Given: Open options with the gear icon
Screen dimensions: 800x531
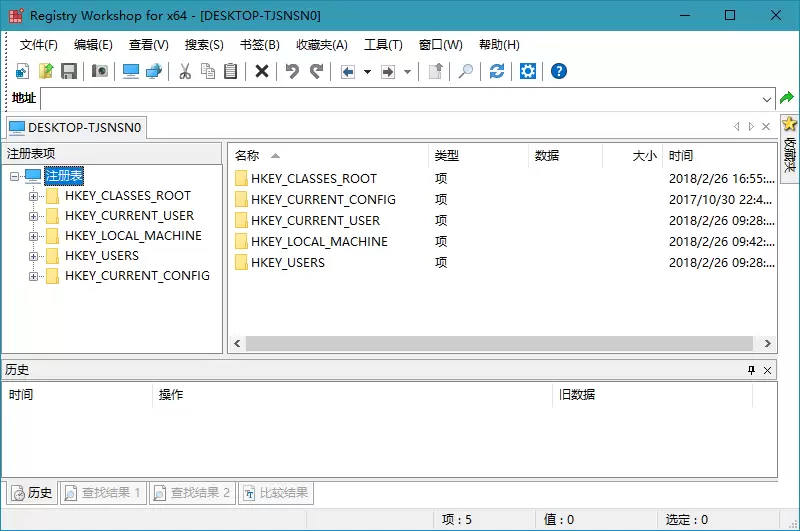Looking at the screenshot, I should [x=528, y=71].
